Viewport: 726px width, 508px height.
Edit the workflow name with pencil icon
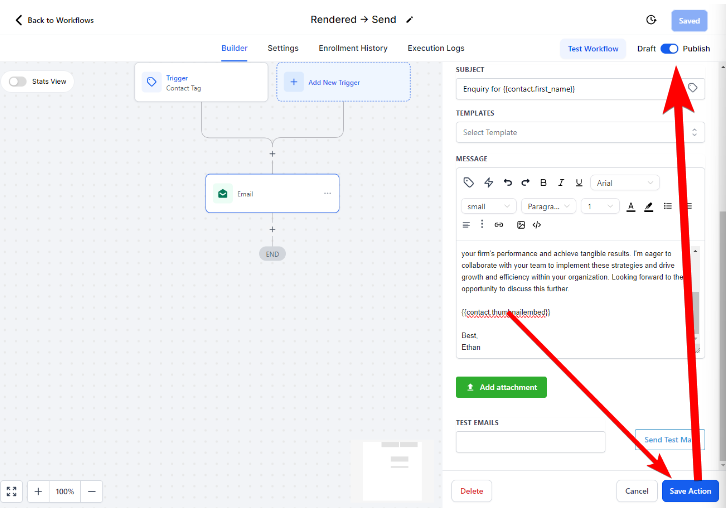pyautogui.click(x=409, y=20)
